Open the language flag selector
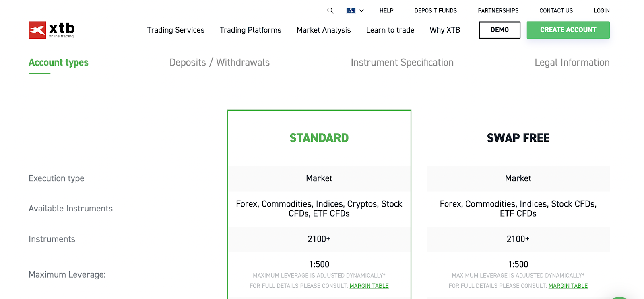 click(351, 11)
